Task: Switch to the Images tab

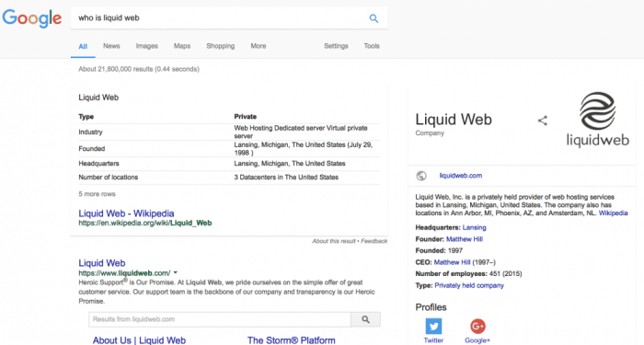Action: pyautogui.click(x=147, y=46)
